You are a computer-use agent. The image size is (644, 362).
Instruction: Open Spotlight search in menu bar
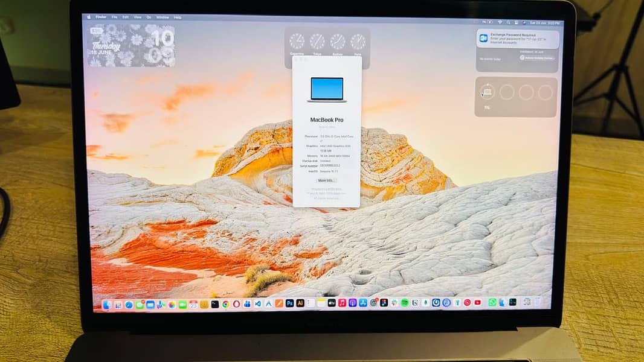(508, 22)
